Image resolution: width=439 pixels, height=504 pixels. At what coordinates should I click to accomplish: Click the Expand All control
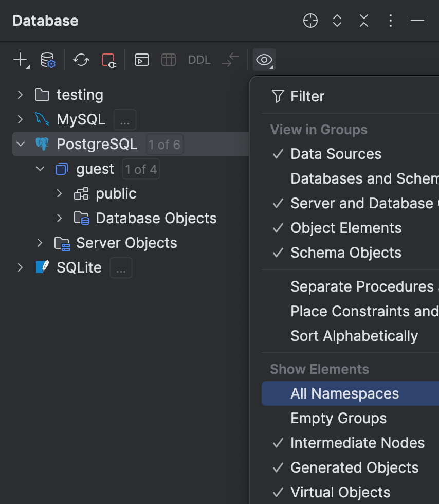coord(337,21)
